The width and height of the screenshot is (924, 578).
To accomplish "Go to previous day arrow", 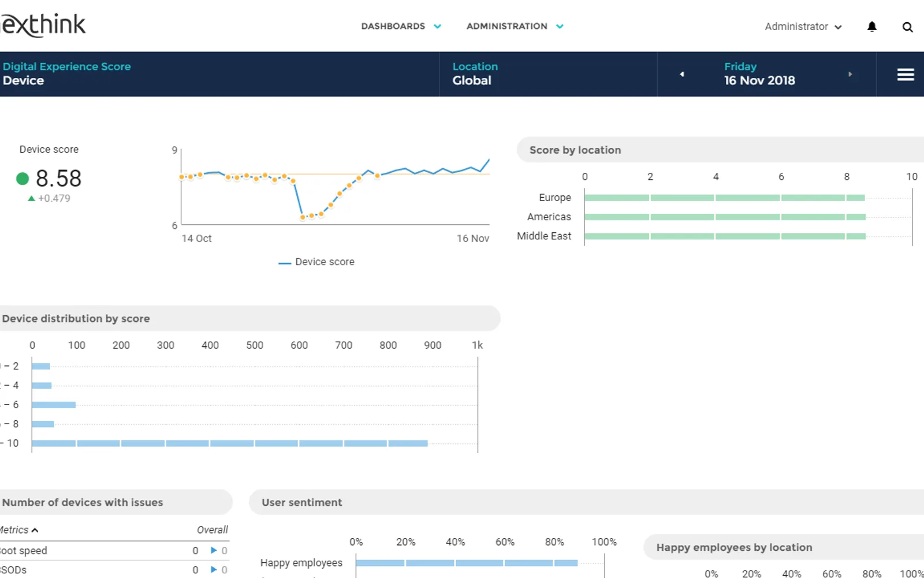I will [x=682, y=74].
